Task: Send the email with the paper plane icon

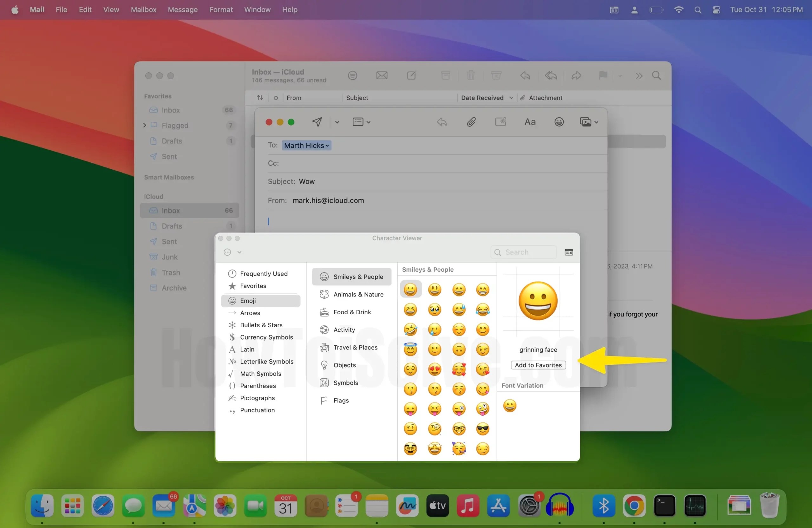Action: (x=317, y=122)
